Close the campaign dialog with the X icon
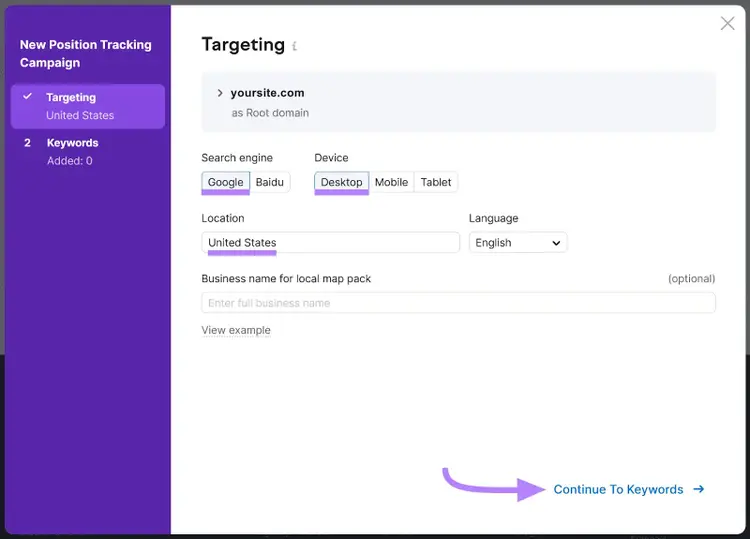This screenshot has width=750, height=539. tap(727, 23)
